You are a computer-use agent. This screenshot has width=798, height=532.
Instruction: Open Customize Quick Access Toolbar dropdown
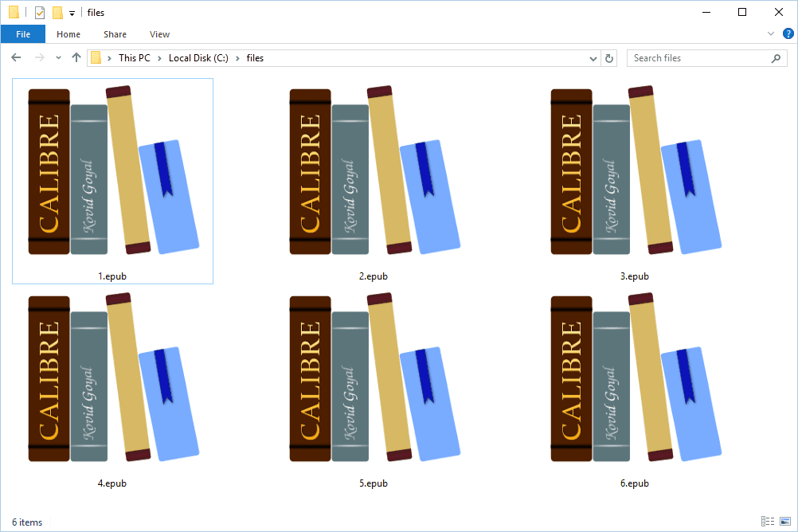click(x=72, y=14)
